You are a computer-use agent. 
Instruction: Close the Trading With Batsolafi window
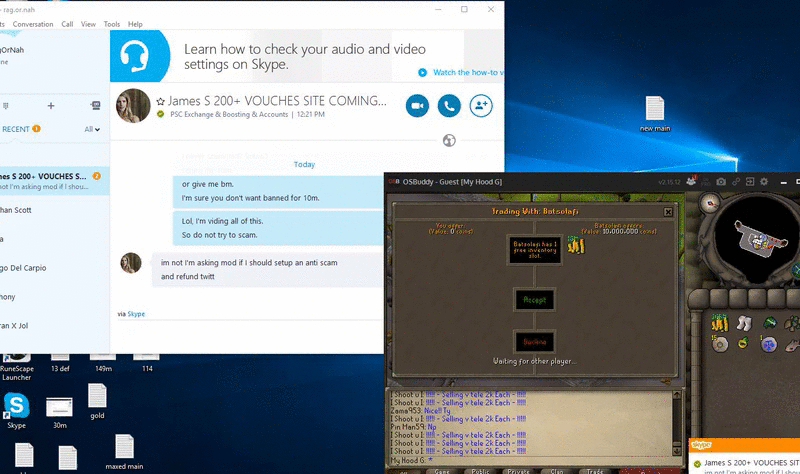point(668,212)
